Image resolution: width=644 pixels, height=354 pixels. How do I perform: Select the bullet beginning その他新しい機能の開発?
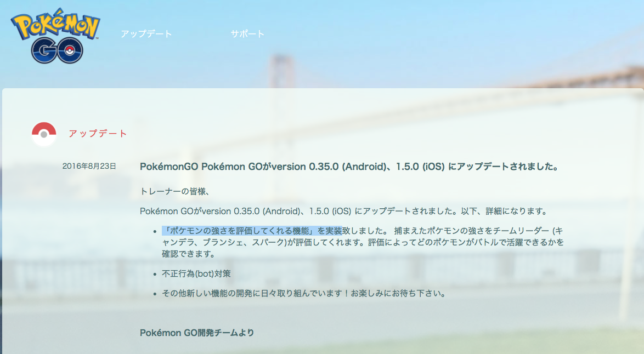[x=304, y=293]
